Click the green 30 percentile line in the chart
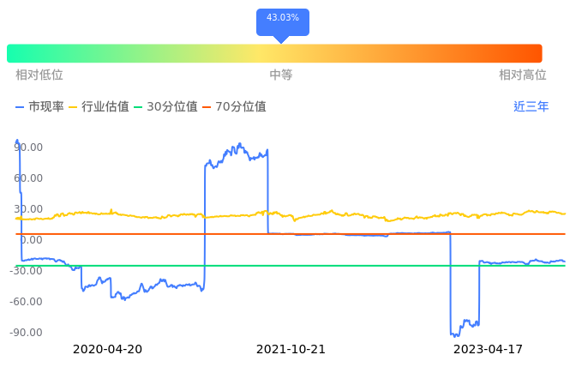Viewport: 588px width, 379px height. click(343, 266)
